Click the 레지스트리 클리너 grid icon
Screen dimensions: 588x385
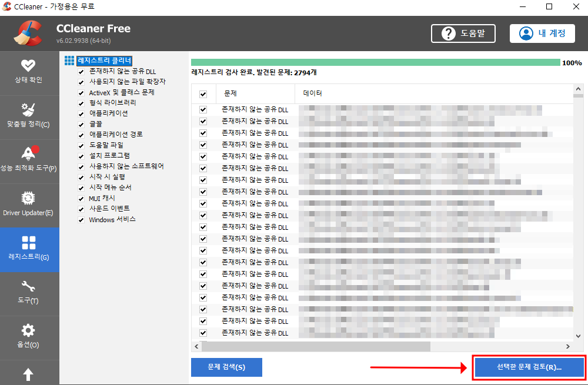coord(69,61)
